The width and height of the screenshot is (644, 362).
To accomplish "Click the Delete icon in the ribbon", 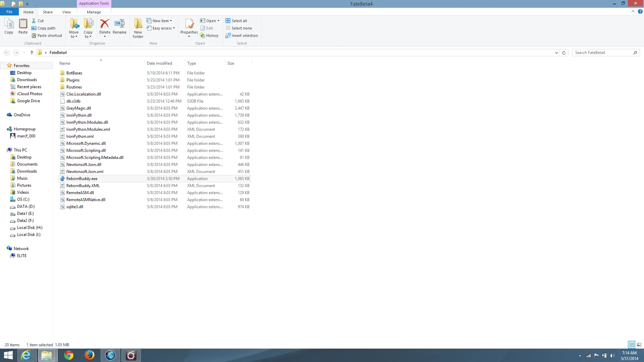I will click(x=105, y=24).
